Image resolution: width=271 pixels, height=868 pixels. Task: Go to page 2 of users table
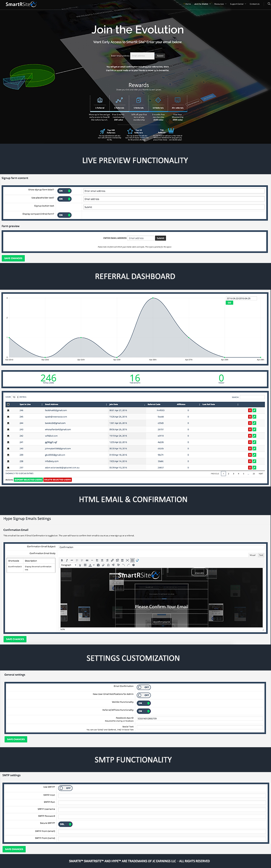[x=228, y=474]
